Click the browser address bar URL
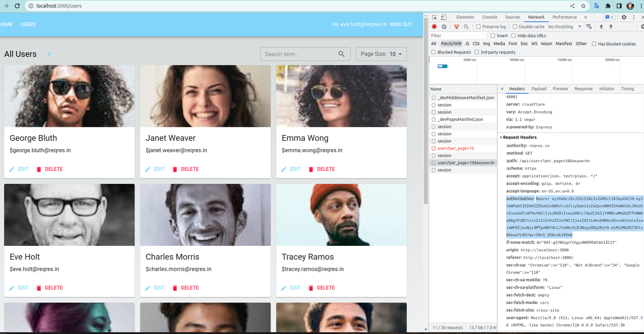 [x=59, y=6]
